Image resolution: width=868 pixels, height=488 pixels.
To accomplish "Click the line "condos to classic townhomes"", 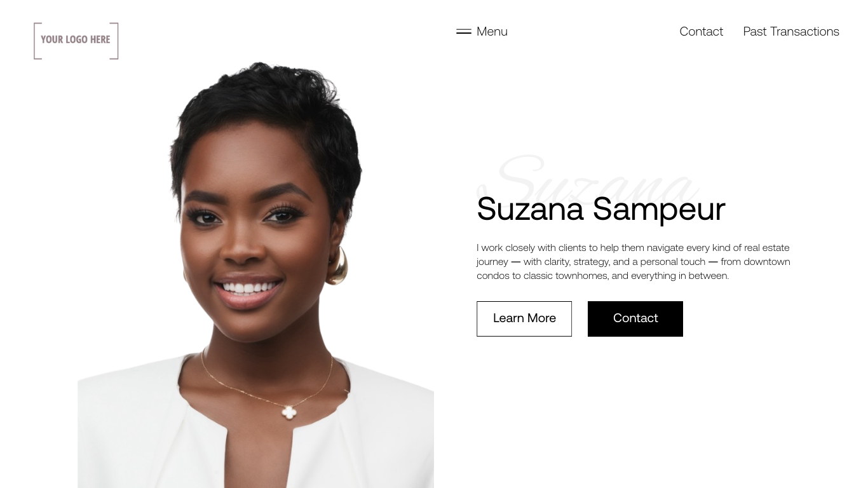I will click(x=603, y=276).
